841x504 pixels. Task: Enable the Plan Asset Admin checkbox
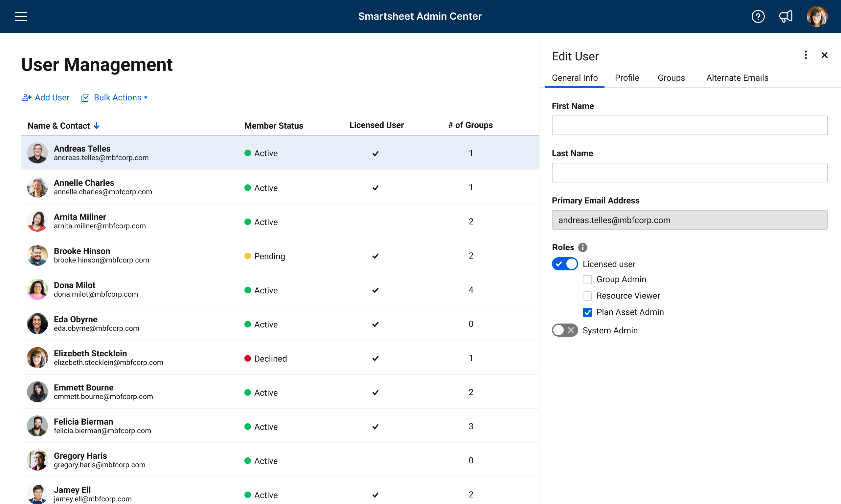pos(588,312)
